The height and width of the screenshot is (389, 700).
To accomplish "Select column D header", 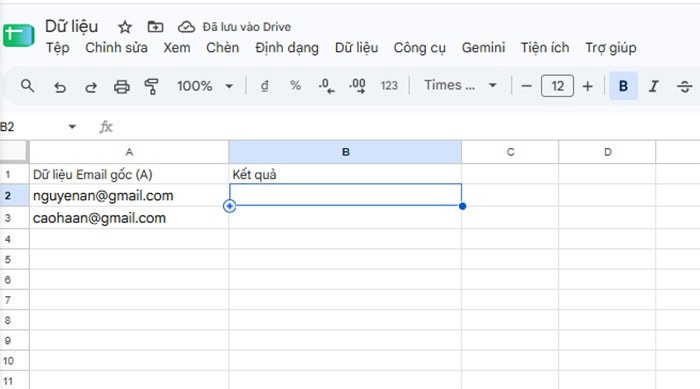I will click(x=607, y=152).
